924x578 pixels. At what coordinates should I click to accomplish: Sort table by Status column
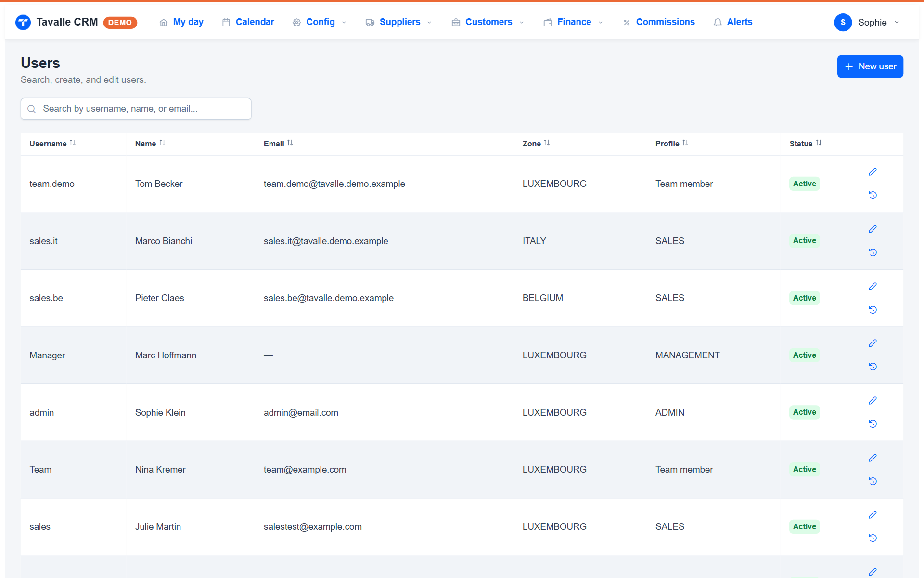(x=806, y=144)
